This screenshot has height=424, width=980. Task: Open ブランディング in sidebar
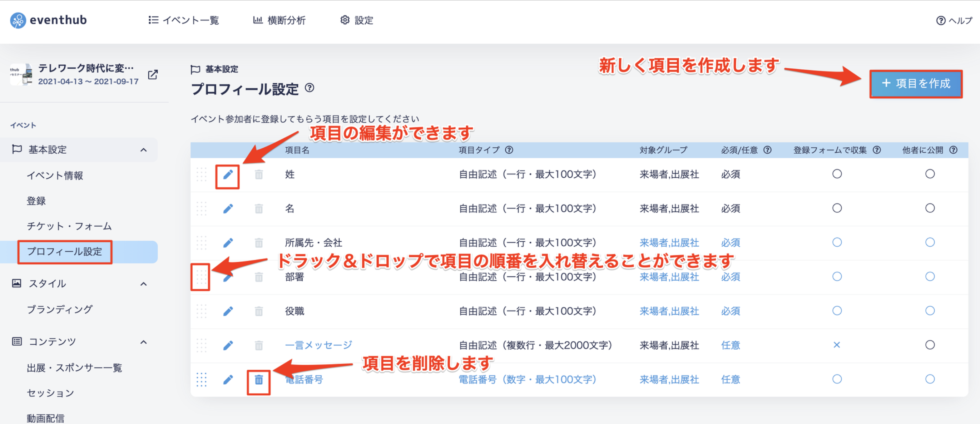(x=59, y=310)
